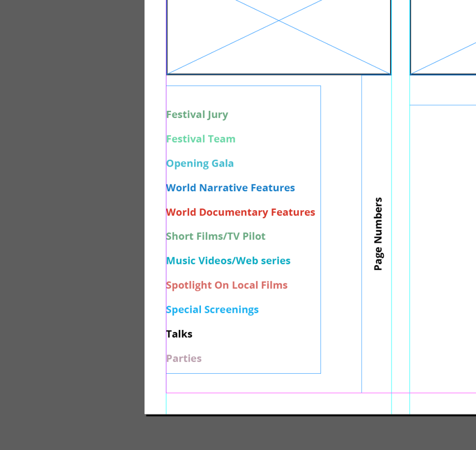Select the Opening Gala list item
This screenshot has height=450, width=476.
(200, 163)
